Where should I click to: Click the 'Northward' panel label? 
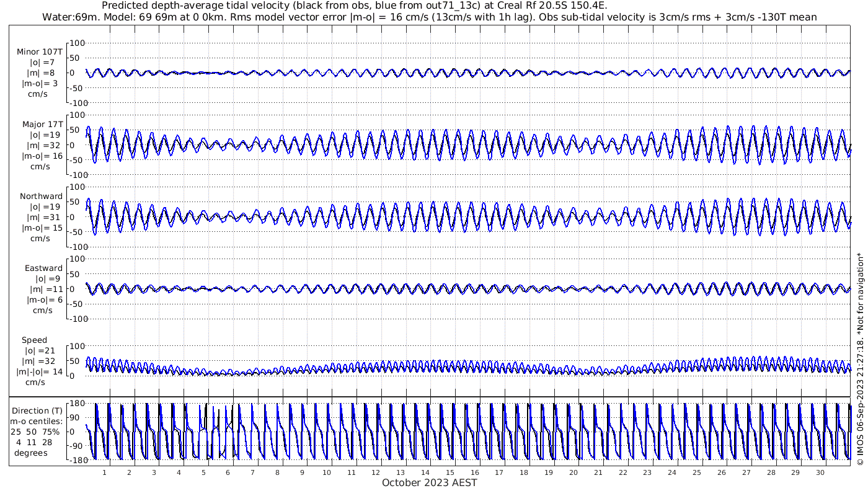coord(41,197)
